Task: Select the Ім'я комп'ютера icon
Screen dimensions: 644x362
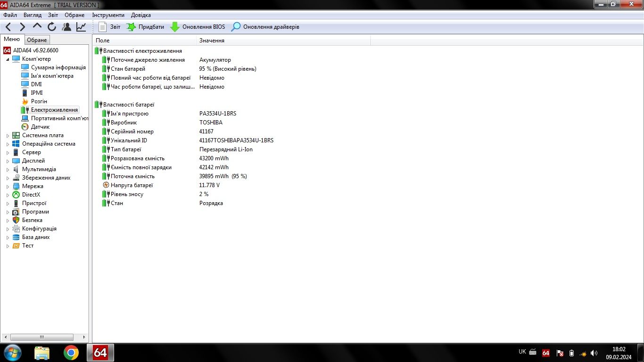Action: click(25, 76)
